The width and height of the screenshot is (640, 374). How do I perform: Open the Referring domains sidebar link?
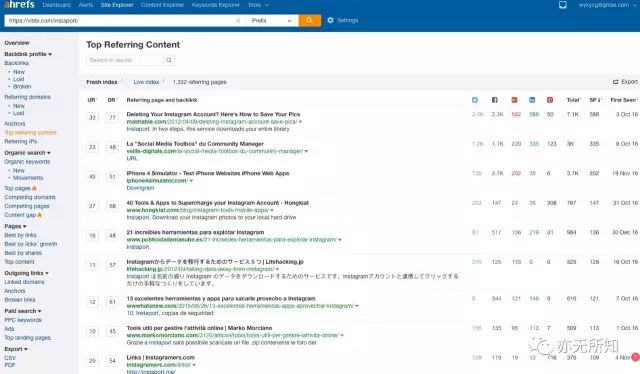pos(27,97)
